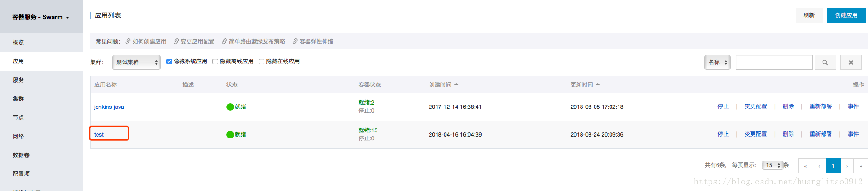Go to first page with « icon
This screenshot has height=191, width=868.
(805, 166)
